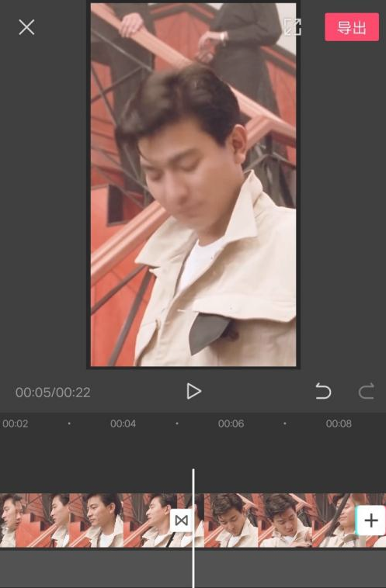The width and height of the screenshot is (386, 588).
Task: Tap the fullscreen preview icon
Action: coord(292,27)
